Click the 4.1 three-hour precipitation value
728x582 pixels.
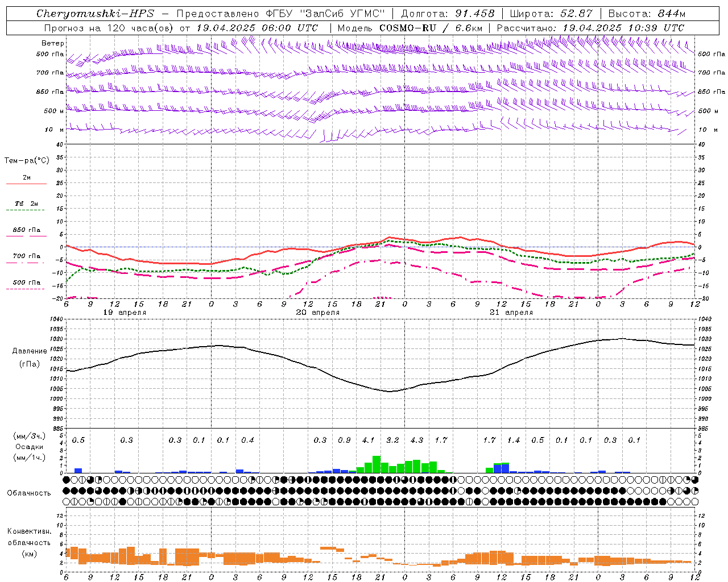click(x=368, y=440)
